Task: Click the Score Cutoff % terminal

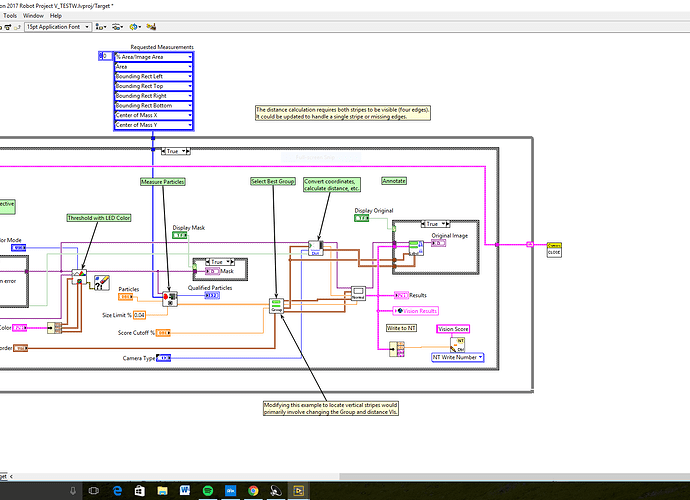Action: coord(163,333)
